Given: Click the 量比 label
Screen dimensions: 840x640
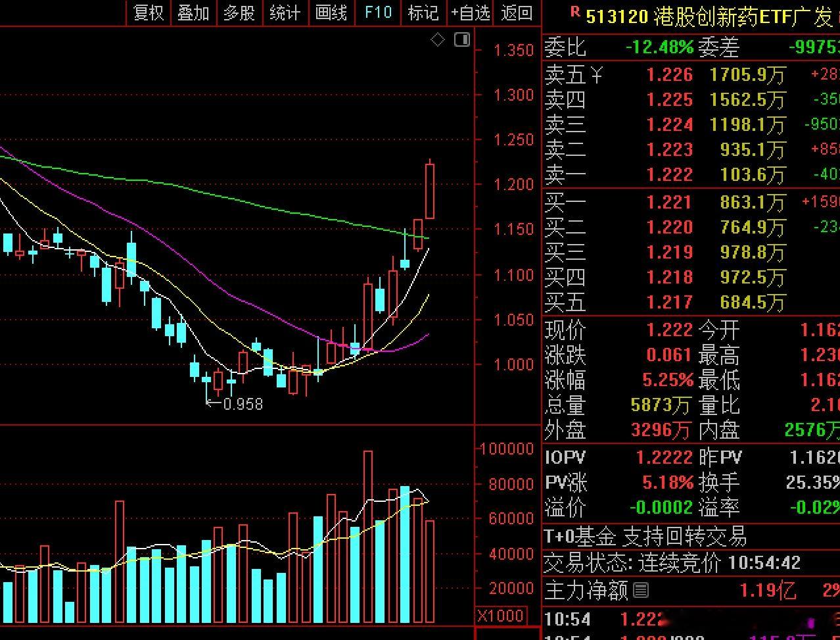Looking at the screenshot, I should pyautogui.click(x=719, y=405).
